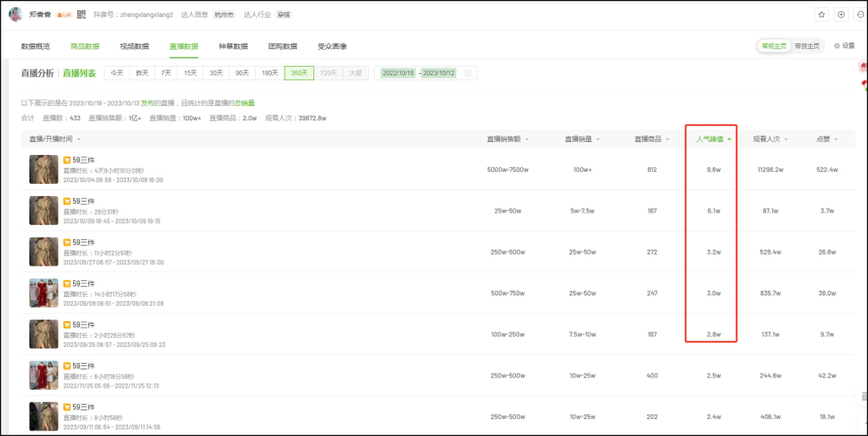Open thumbnail of 2023/10/04 06:58 livestream
This screenshot has width=868, height=436.
[43, 169]
